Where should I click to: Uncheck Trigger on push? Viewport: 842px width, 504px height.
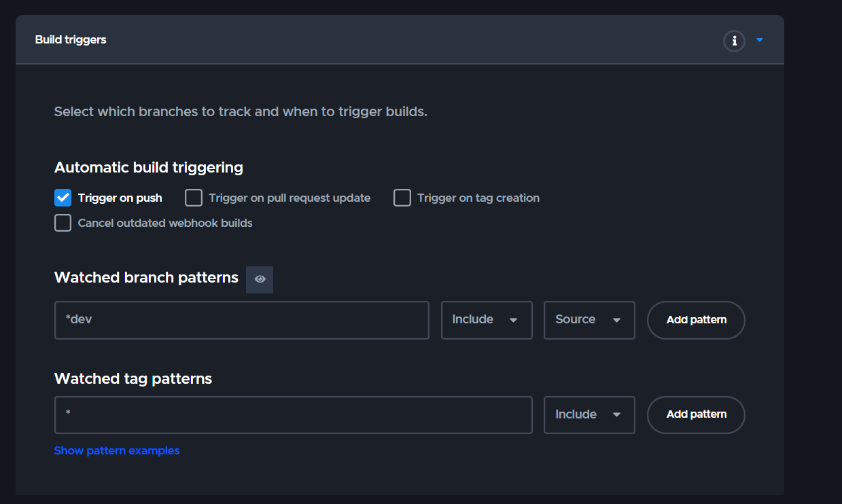point(63,198)
